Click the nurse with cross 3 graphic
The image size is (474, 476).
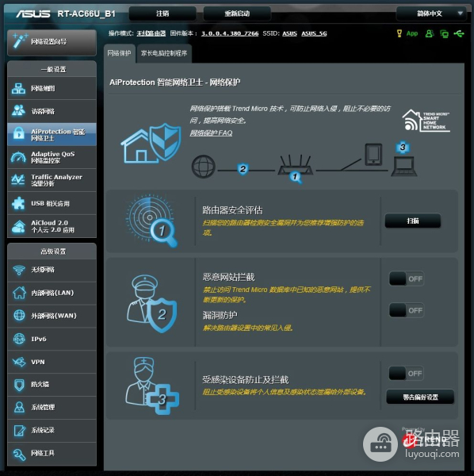pyautogui.click(x=152, y=386)
